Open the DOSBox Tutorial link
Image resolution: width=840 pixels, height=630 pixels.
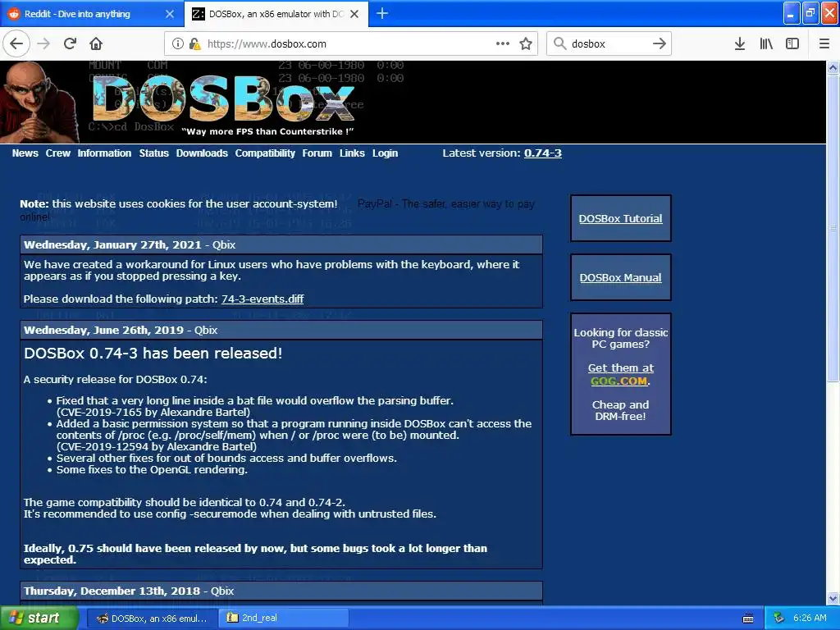(620, 218)
